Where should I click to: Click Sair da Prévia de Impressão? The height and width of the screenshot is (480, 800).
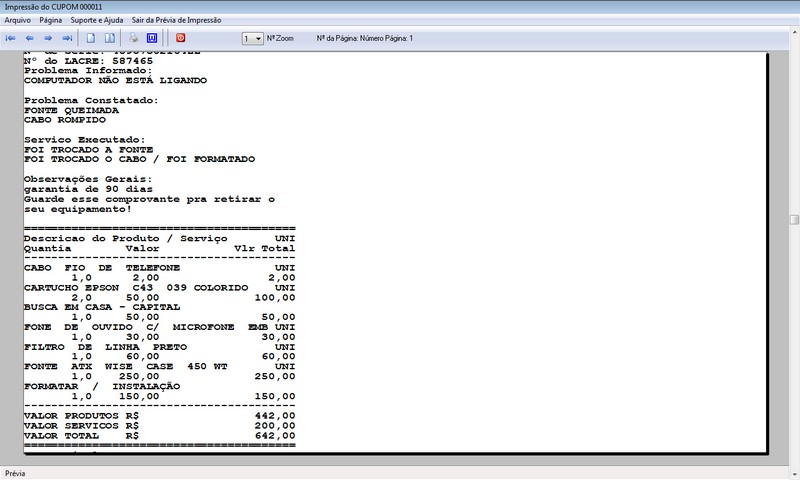[x=177, y=20]
